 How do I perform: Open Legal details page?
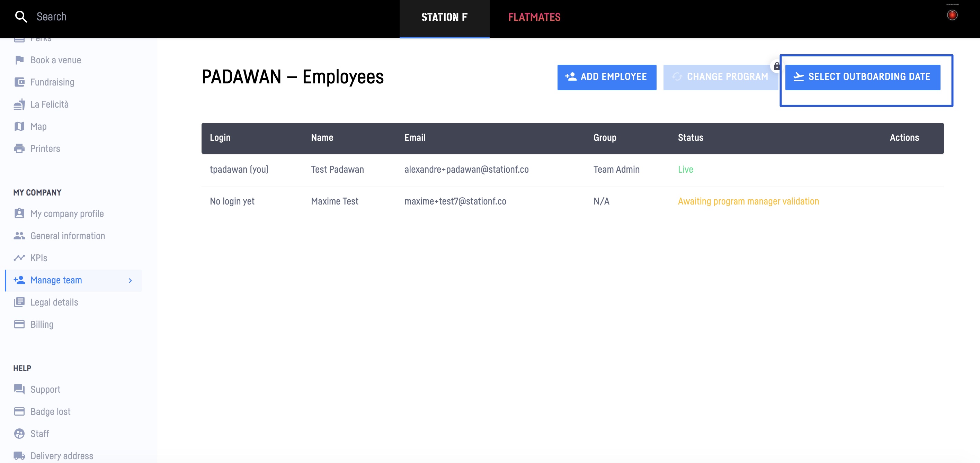(x=54, y=302)
